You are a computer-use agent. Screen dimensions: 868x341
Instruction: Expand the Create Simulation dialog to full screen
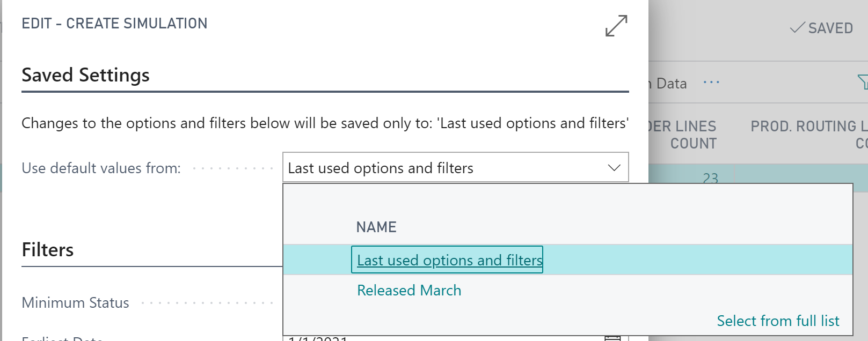616,26
